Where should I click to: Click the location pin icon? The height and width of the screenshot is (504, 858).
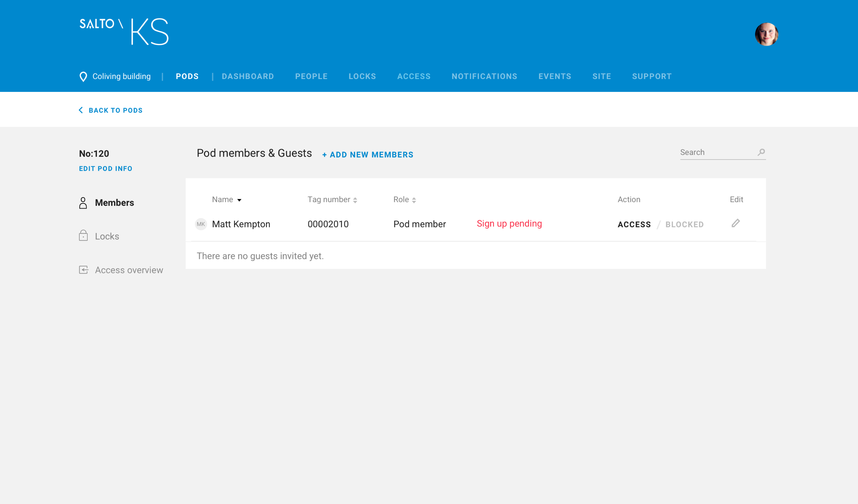pos(83,76)
